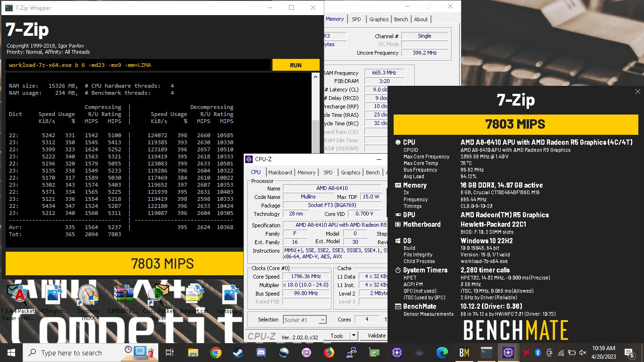Image resolution: width=644 pixels, height=362 pixels.
Task: Open the Tools dropdown arrow in CPU-Z
Action: point(354,336)
